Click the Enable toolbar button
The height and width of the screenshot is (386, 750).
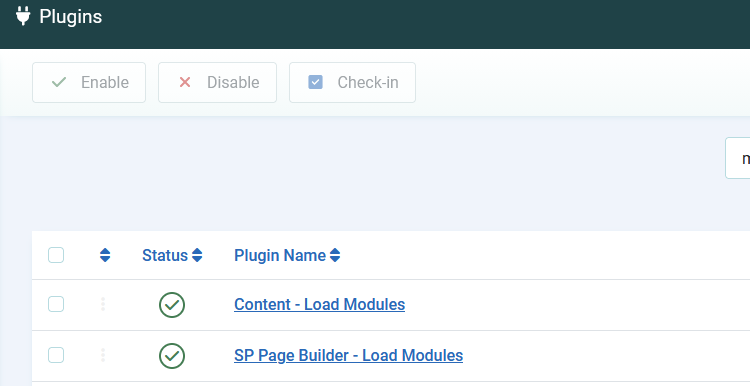pyautogui.click(x=89, y=82)
